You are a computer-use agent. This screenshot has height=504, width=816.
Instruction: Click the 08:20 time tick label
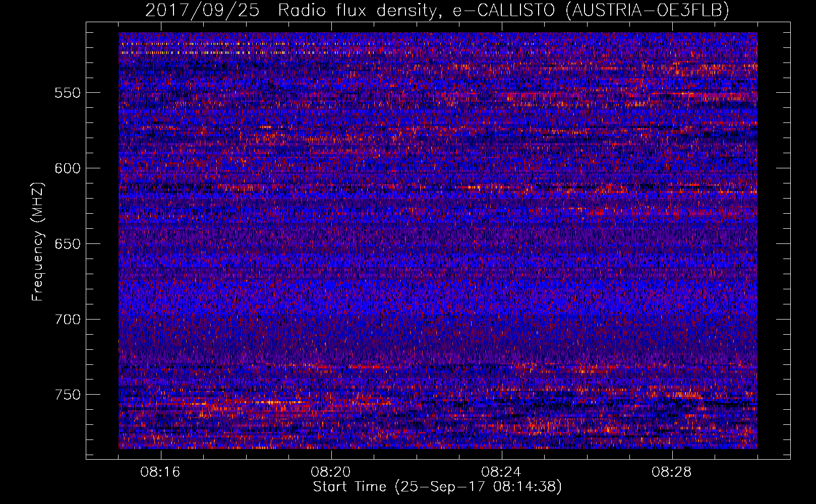(331, 472)
